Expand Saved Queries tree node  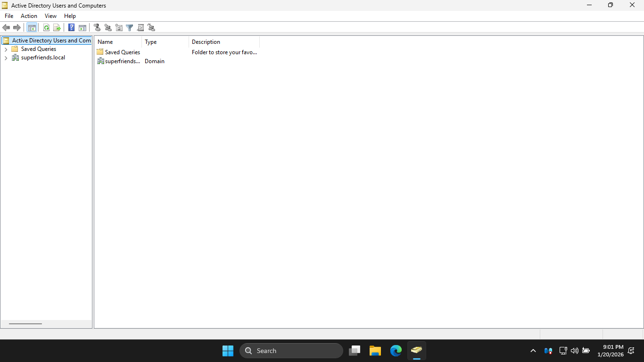[6, 49]
